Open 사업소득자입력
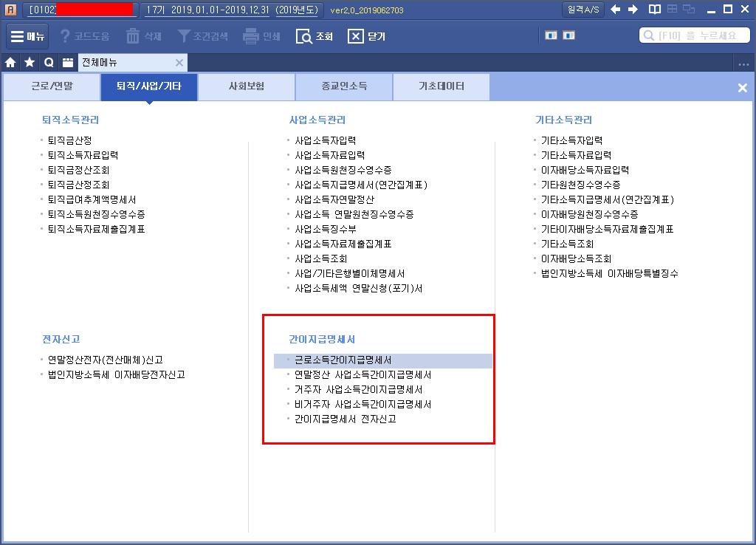This screenshot has height=545, width=756. 326,140
